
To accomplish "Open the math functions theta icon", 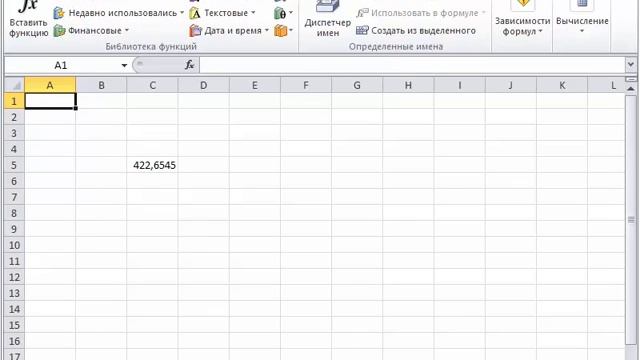I will 283,13.
